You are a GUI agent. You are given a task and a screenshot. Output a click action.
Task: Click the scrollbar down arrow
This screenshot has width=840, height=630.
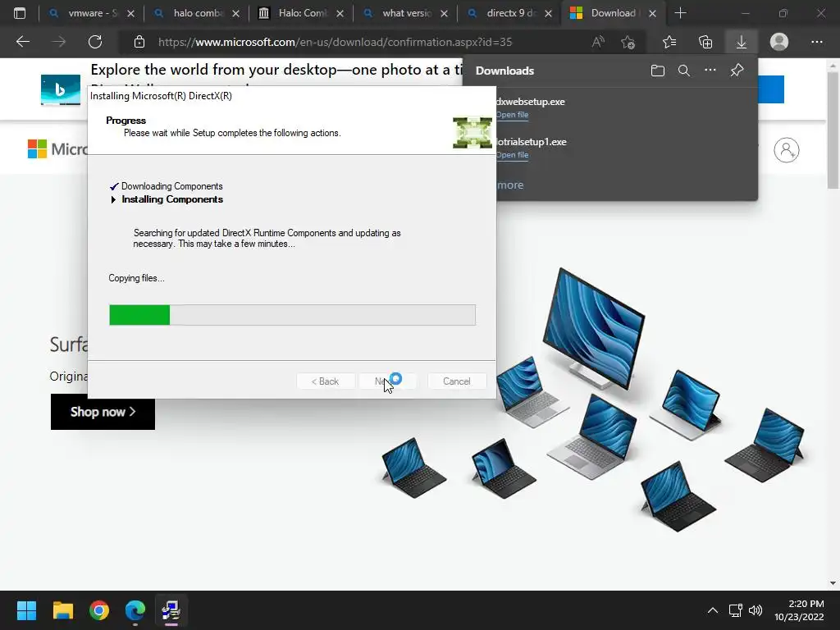[833, 583]
